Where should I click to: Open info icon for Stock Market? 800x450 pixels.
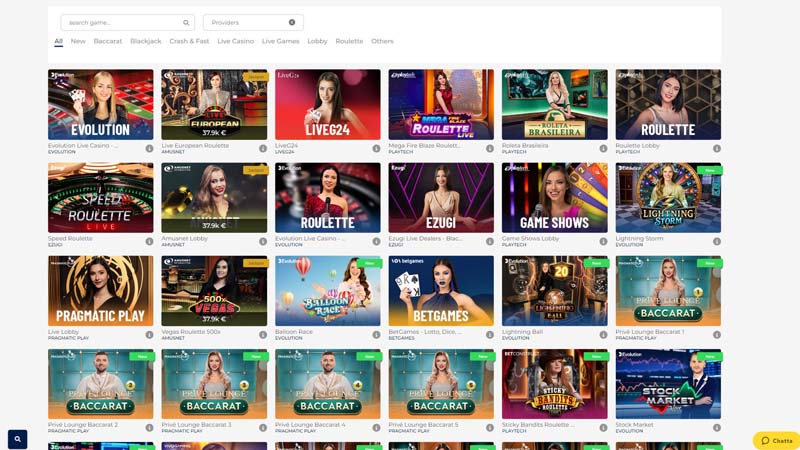pos(717,428)
